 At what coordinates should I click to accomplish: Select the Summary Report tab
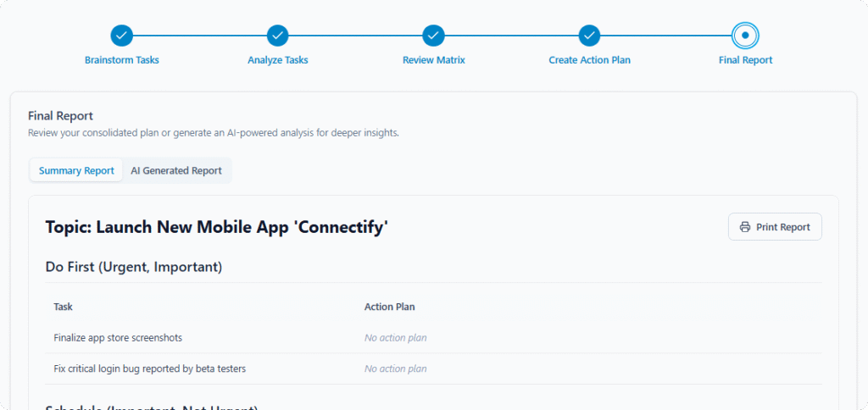76,170
